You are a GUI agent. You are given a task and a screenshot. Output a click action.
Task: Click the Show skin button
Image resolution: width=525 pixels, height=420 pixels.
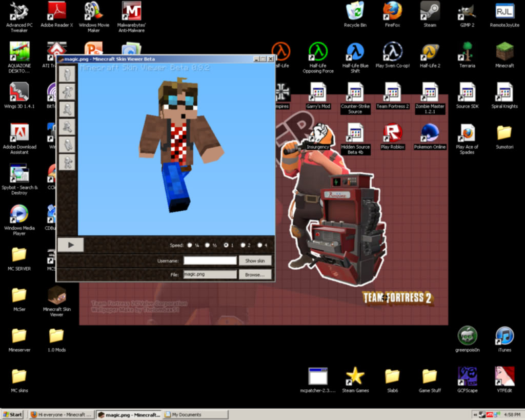pos(255,261)
